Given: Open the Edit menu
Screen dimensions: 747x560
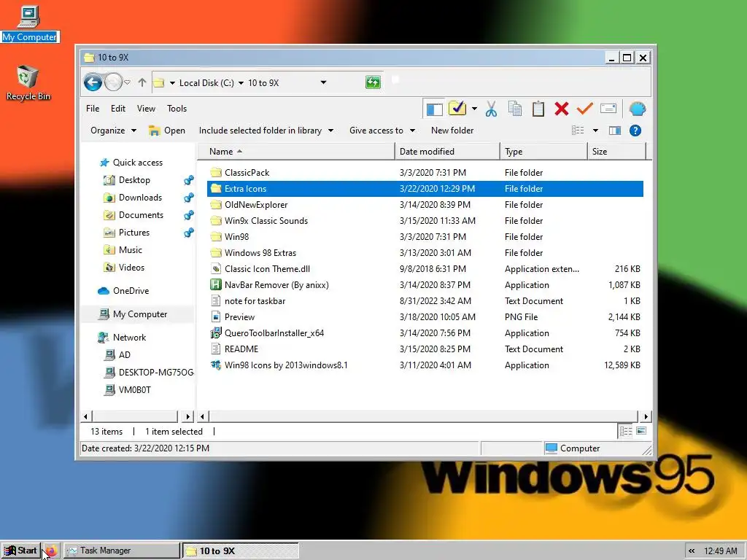Looking at the screenshot, I should [118, 109].
